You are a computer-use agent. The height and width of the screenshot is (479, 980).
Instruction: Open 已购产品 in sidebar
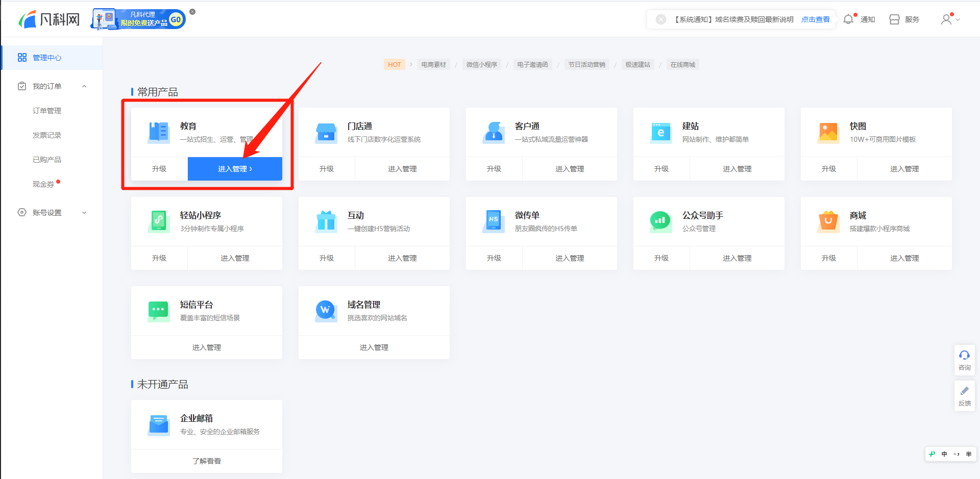[x=47, y=160]
